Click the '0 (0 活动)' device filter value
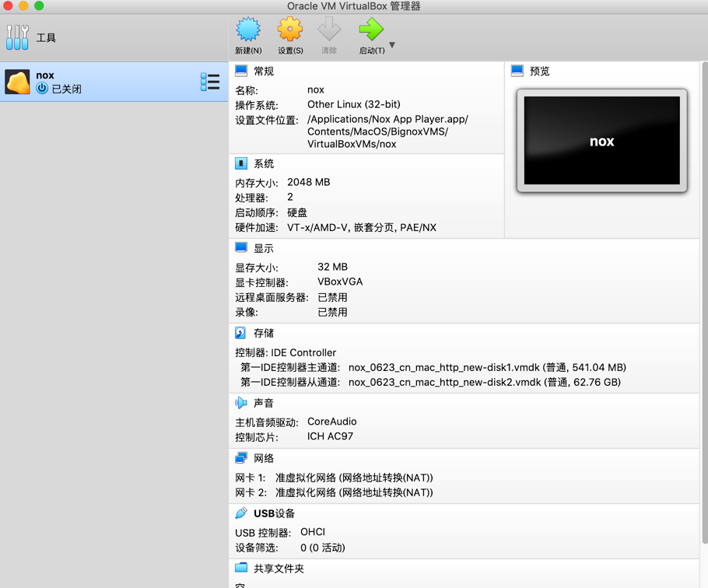Image resolution: width=708 pixels, height=588 pixels. (322, 548)
